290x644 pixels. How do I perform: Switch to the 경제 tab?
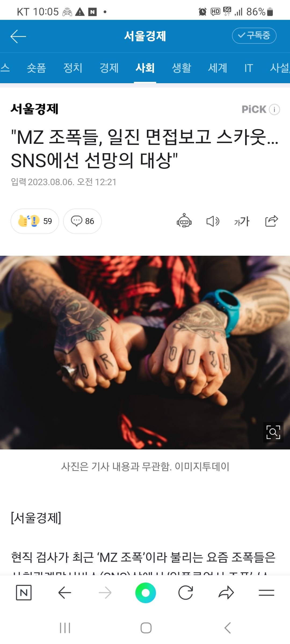[x=109, y=68]
